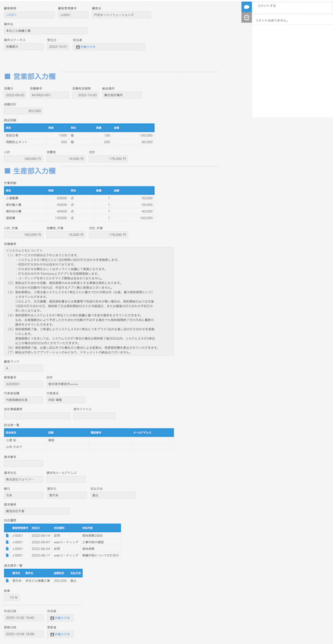Open record icon for 2022-09-14 訪問 row
The height and width of the screenshot is (644, 333).
(x=8, y=535)
